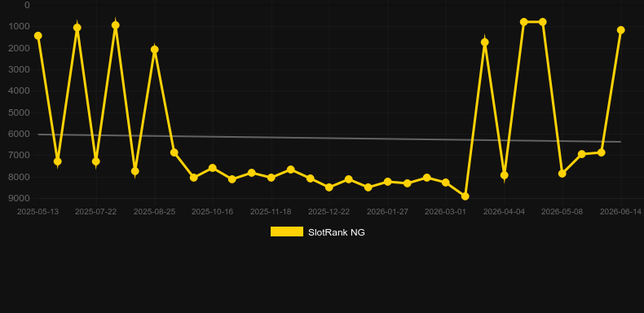Click the 3000 y-axis label
This screenshot has height=313, width=644.
click(x=20, y=69)
